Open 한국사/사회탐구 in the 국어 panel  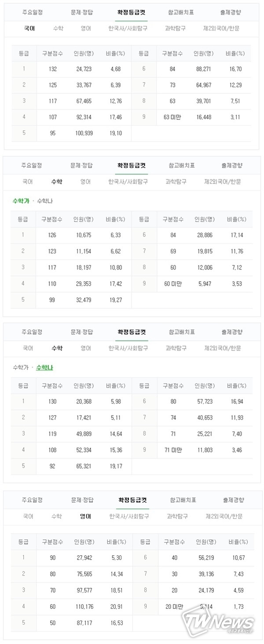(x=128, y=29)
